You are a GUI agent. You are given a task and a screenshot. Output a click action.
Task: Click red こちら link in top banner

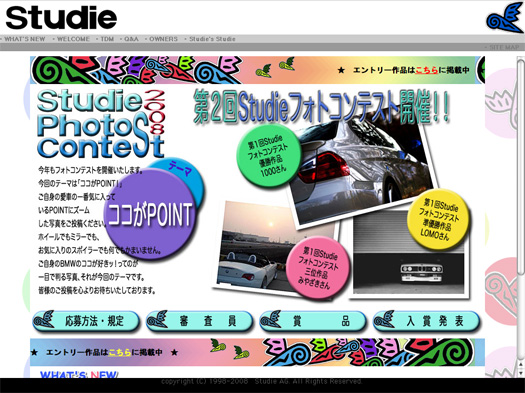pyautogui.click(x=427, y=70)
